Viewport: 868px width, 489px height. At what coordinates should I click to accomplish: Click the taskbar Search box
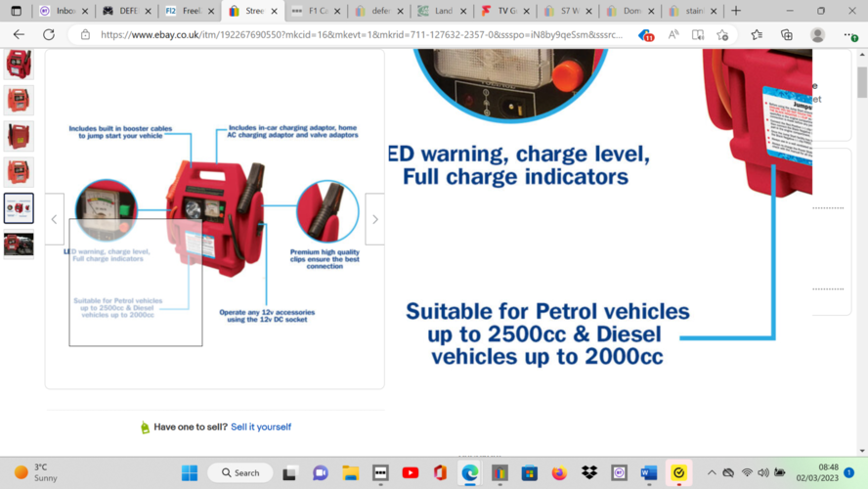point(240,473)
